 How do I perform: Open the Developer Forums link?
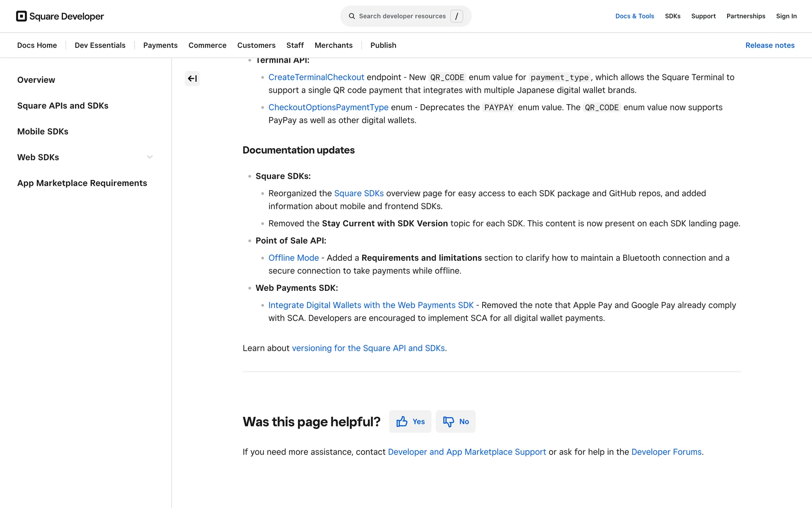click(666, 452)
